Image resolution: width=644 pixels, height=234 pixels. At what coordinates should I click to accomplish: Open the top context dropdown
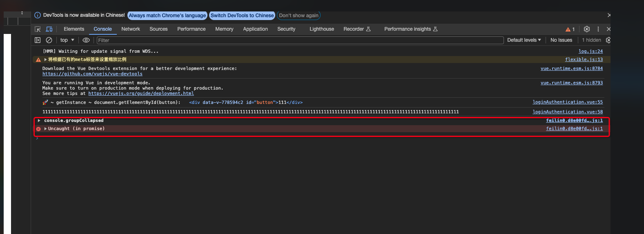click(x=67, y=40)
